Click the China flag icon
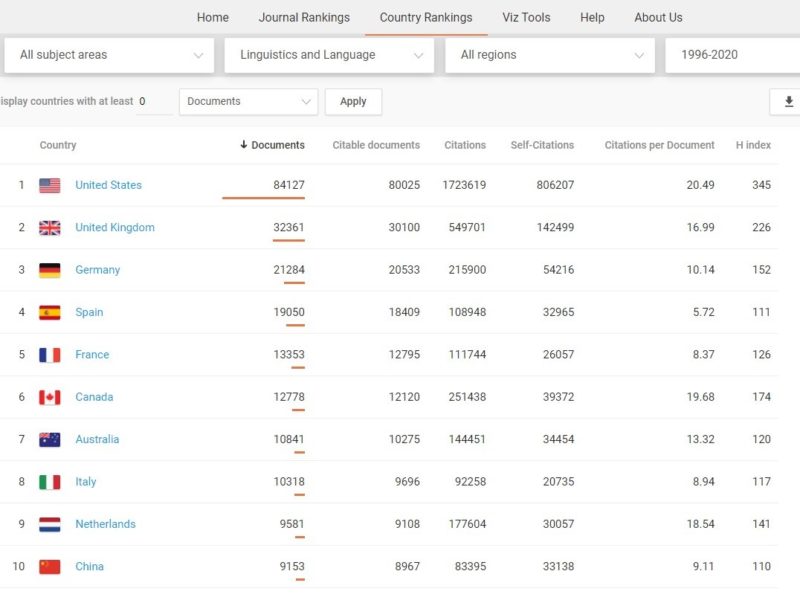800x600 pixels. pyautogui.click(x=50, y=567)
